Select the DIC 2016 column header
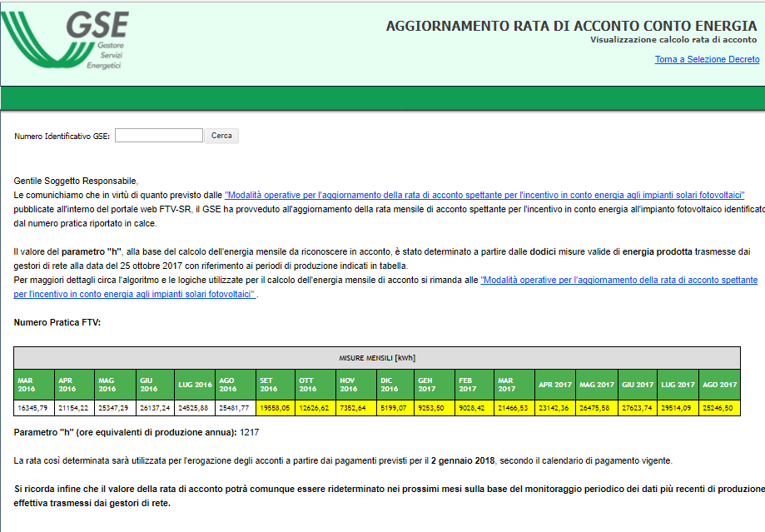The width and height of the screenshot is (765, 532). point(395,385)
